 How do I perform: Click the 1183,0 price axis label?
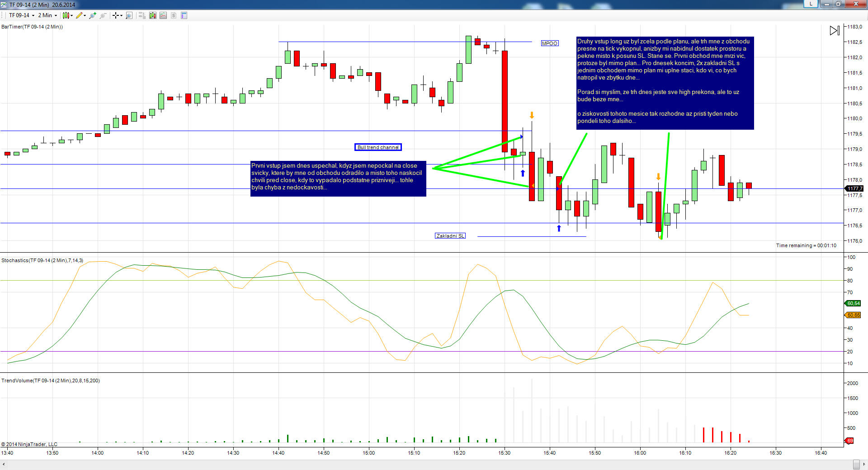[x=854, y=27]
